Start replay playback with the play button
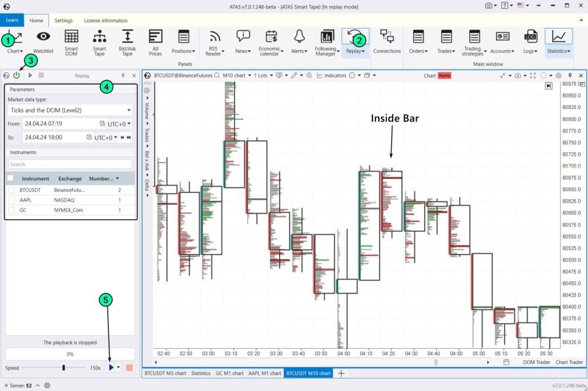 coord(111,367)
